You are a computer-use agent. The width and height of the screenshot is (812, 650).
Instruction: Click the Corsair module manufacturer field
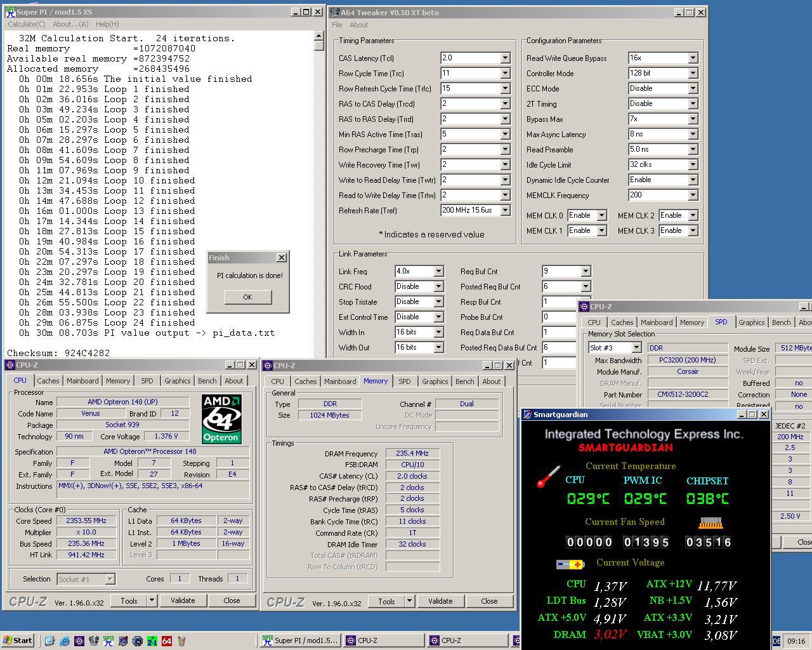coord(688,371)
